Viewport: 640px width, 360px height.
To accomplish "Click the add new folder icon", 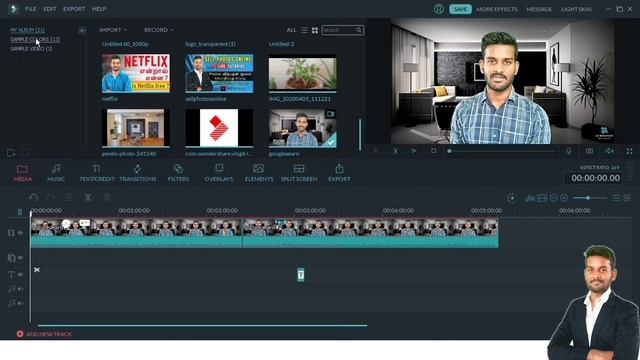I will click(x=11, y=153).
